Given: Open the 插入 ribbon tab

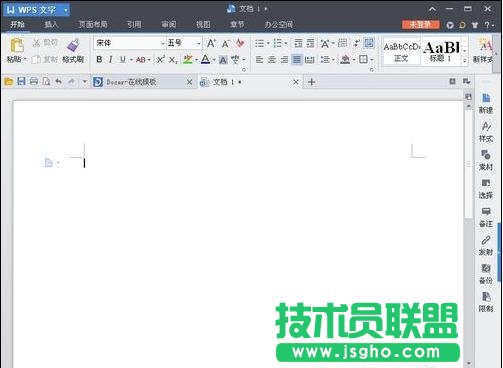Looking at the screenshot, I should pos(51,24).
